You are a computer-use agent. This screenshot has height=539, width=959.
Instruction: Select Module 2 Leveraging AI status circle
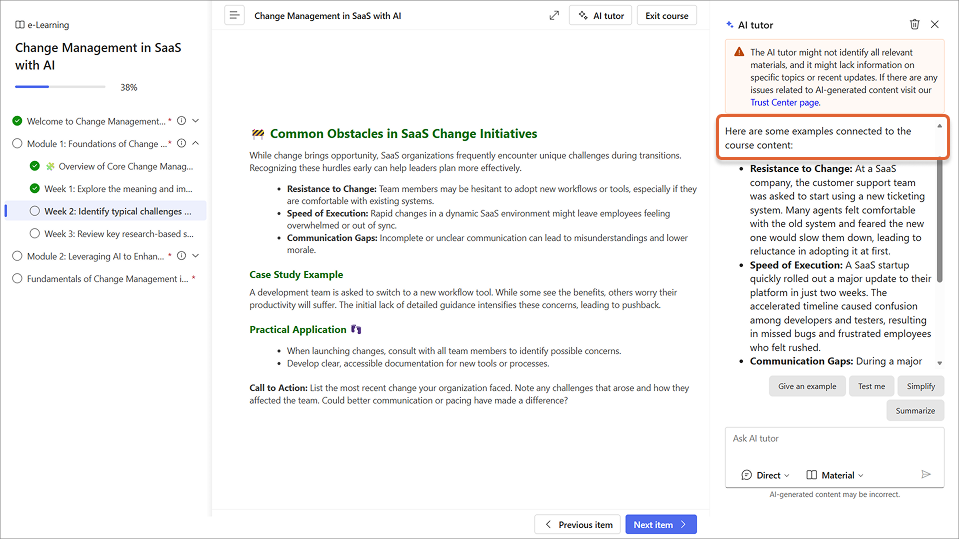(x=17, y=256)
